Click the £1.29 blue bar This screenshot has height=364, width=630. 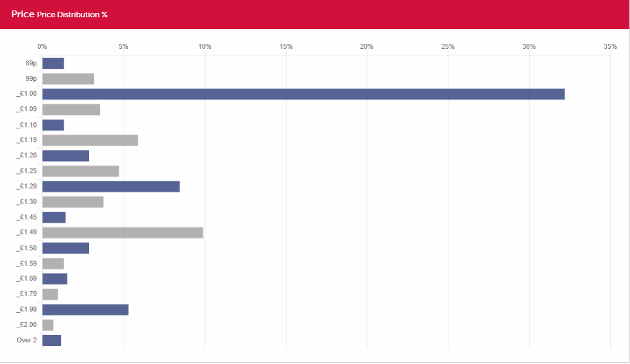(x=111, y=186)
